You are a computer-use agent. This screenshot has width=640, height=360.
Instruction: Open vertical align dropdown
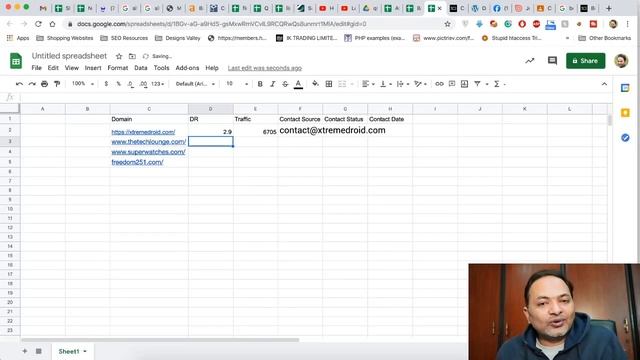point(386,84)
